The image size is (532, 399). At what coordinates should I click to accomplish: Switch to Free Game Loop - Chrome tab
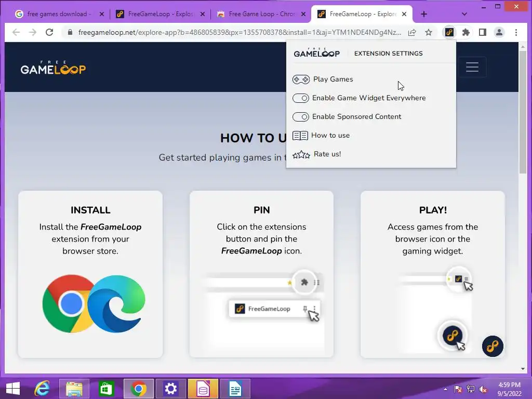[x=261, y=14]
